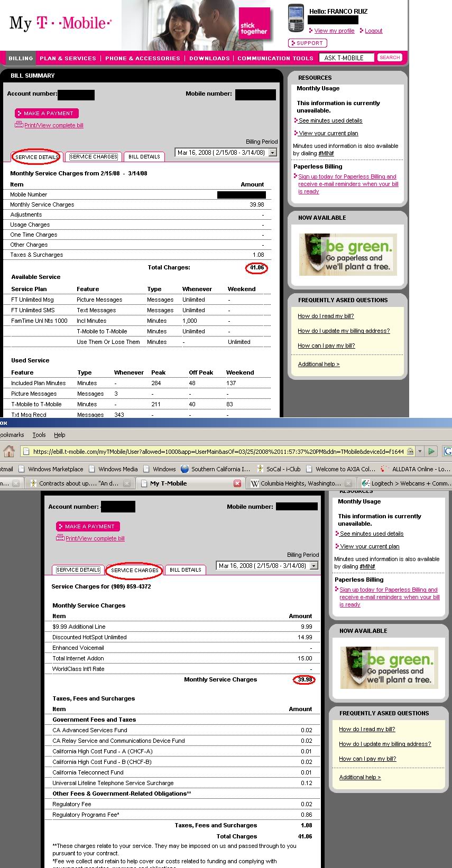Open the SoCal - i-Club bookmark
Image resolution: width=452 pixels, height=868 pixels.
(279, 469)
